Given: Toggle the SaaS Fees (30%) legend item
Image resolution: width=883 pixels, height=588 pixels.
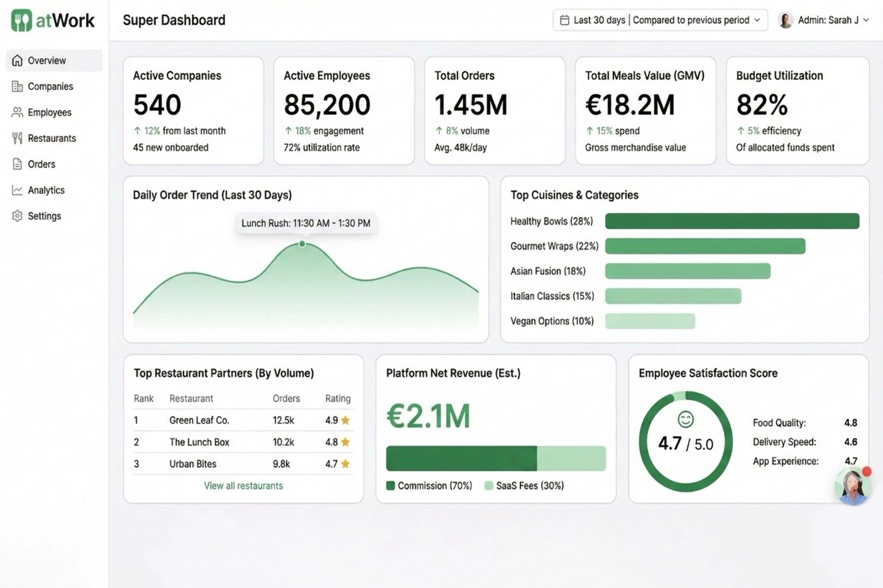Looking at the screenshot, I should click(524, 486).
